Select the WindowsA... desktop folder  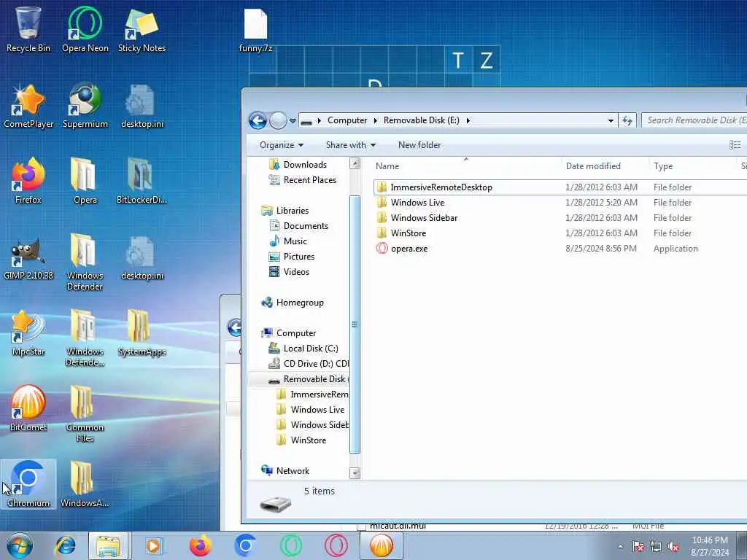[85, 484]
